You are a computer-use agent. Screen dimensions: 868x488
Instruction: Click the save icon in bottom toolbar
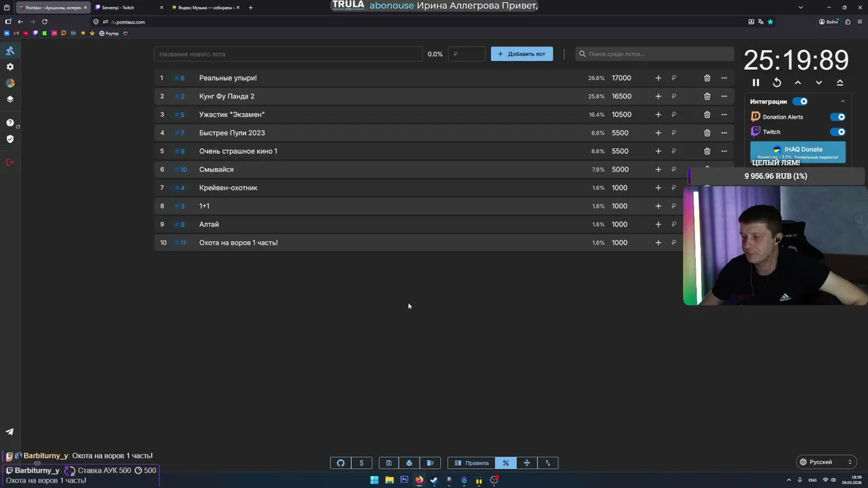(x=389, y=463)
